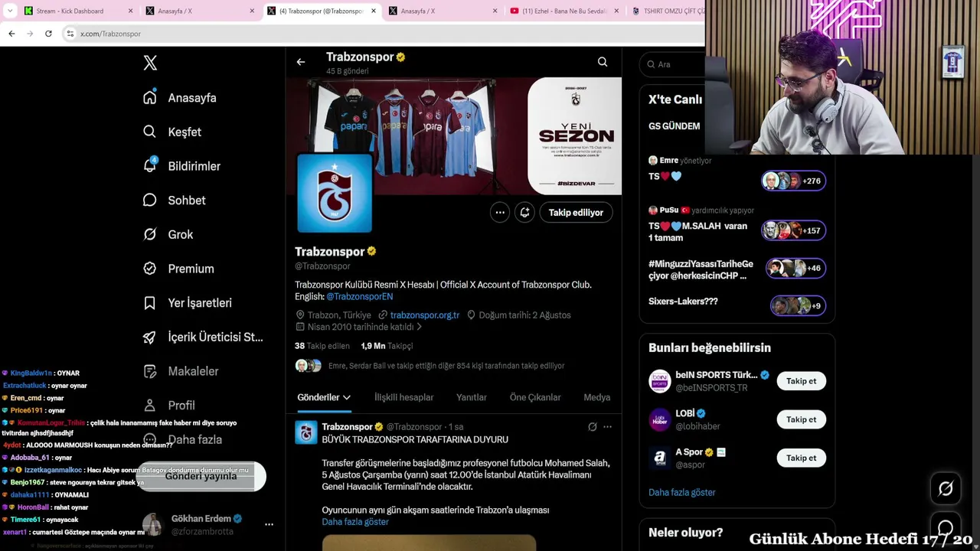
Task: Open the trabzonspor.org.tr website link
Action: (425, 315)
